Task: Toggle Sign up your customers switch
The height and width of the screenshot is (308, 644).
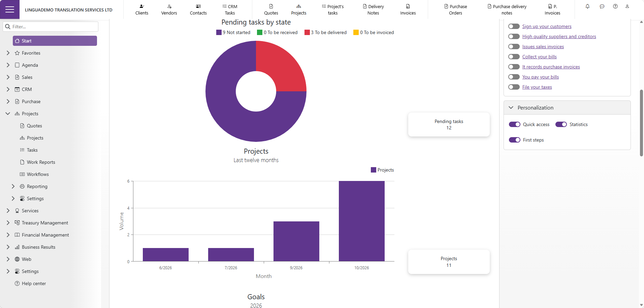Action: pyautogui.click(x=514, y=26)
